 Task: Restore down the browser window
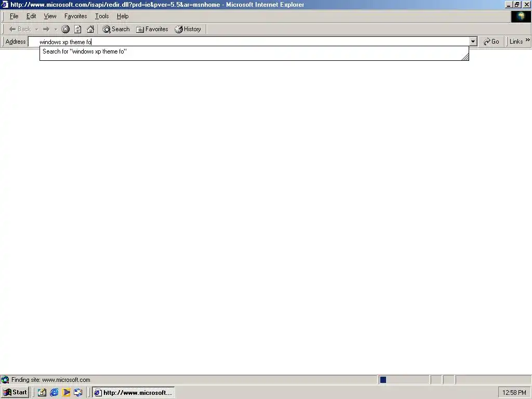(x=517, y=5)
